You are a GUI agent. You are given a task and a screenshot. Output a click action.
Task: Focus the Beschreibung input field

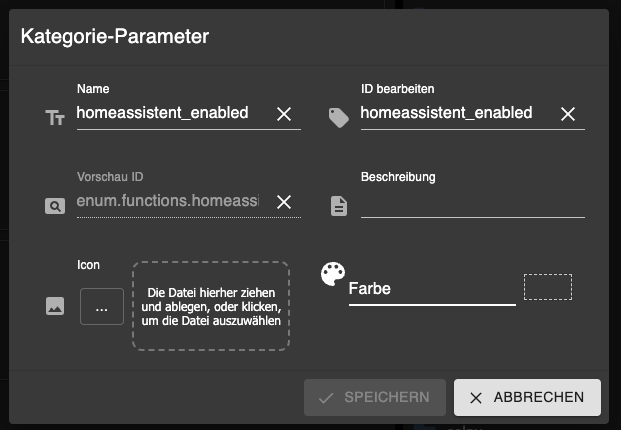(472, 203)
